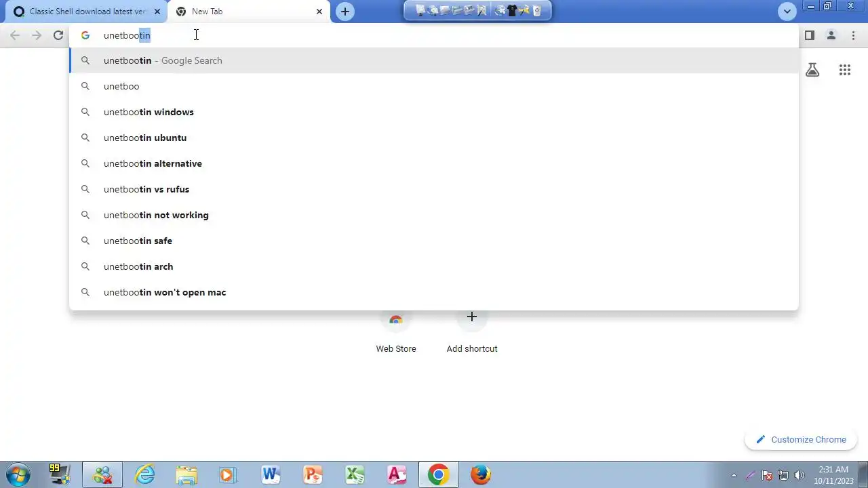Click Chrome icon on taskbar
This screenshot has height=488, width=868.
(x=438, y=474)
